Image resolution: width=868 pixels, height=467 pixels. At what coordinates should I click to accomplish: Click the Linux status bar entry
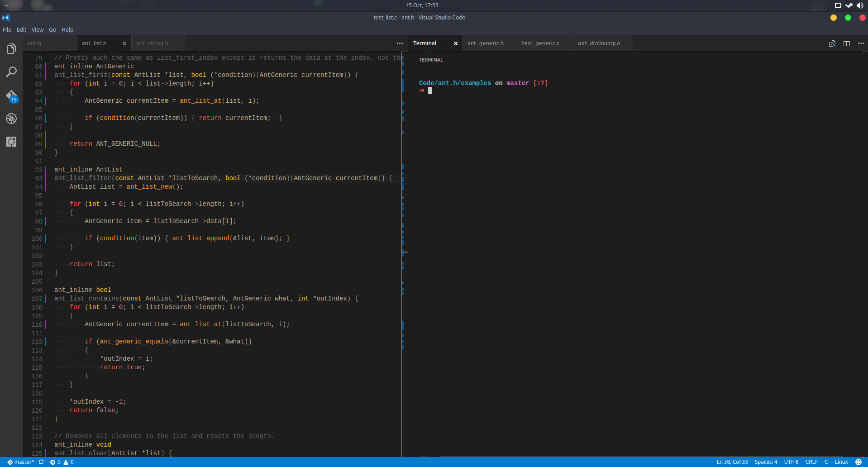click(841, 462)
